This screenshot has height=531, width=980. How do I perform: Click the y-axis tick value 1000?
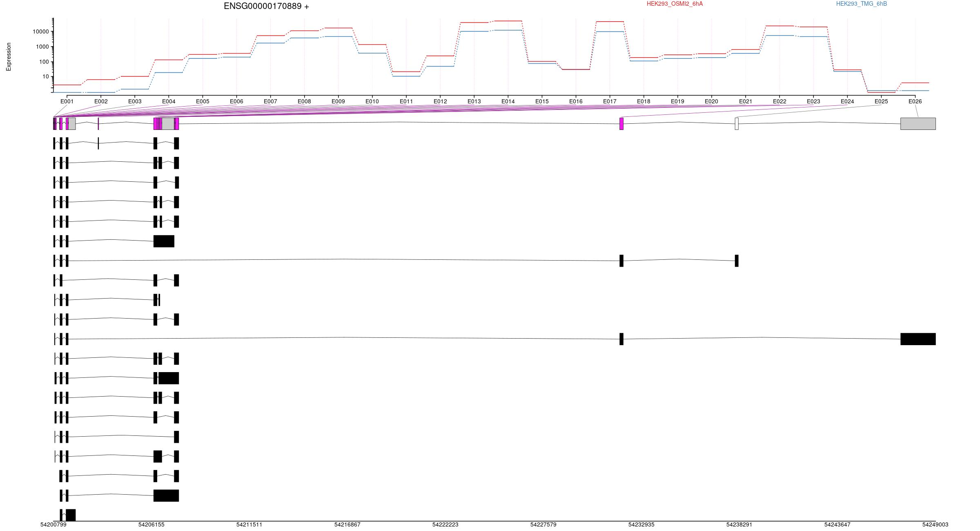(42, 47)
